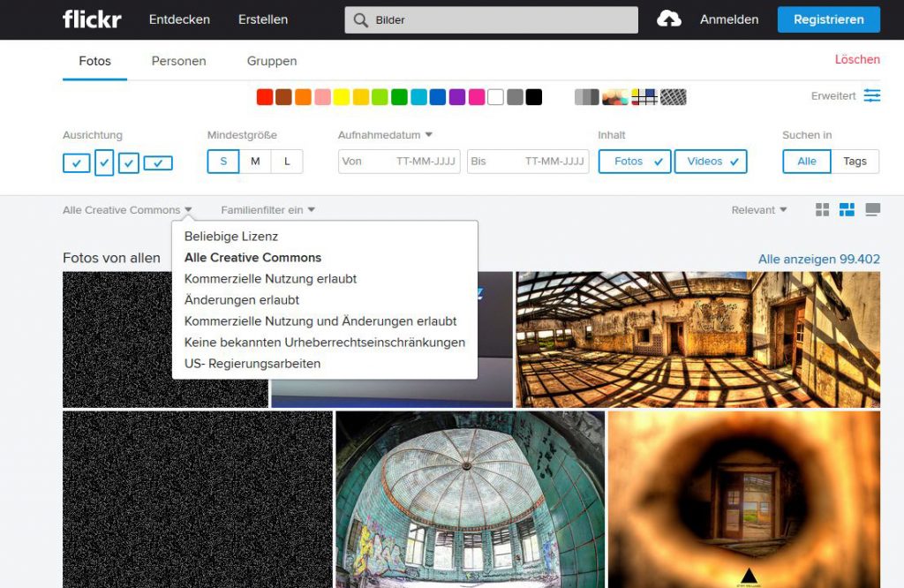Click the Bis date field

click(x=528, y=162)
